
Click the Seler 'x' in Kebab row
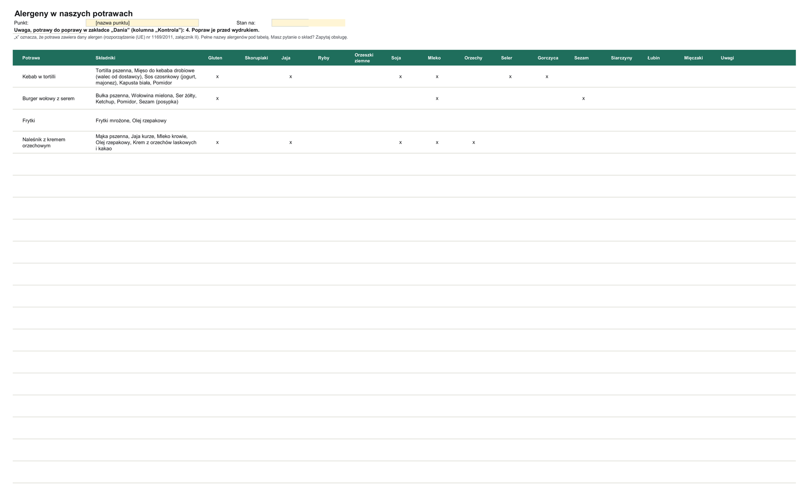click(x=510, y=77)
